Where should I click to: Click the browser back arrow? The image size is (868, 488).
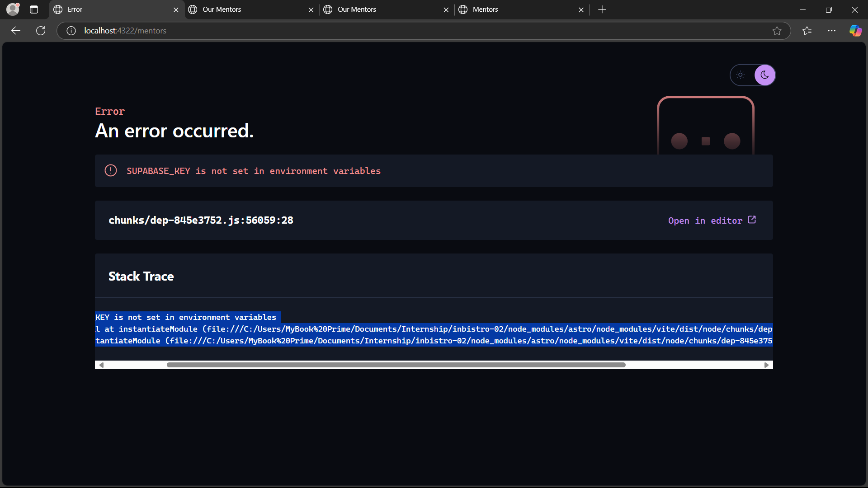click(x=16, y=31)
